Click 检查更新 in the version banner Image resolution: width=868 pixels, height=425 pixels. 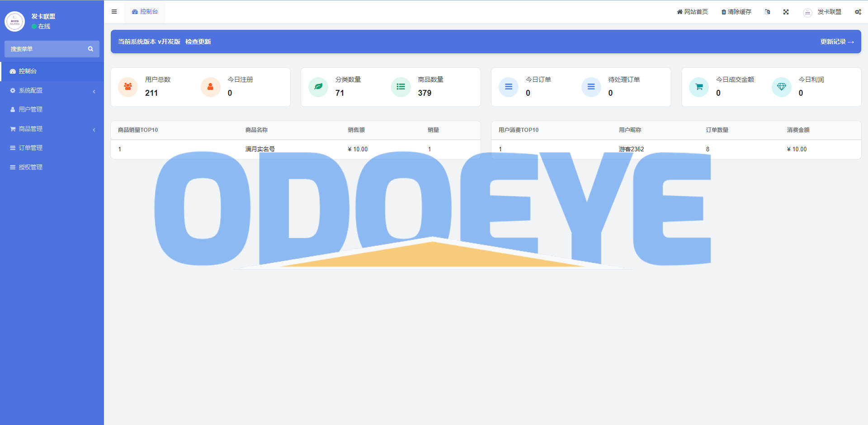coord(198,42)
